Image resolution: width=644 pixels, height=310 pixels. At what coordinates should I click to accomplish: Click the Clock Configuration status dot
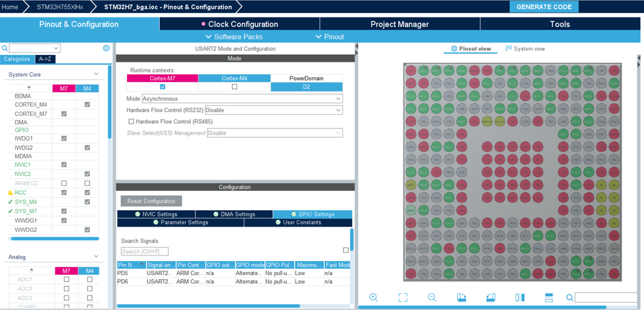pyautogui.click(x=203, y=24)
